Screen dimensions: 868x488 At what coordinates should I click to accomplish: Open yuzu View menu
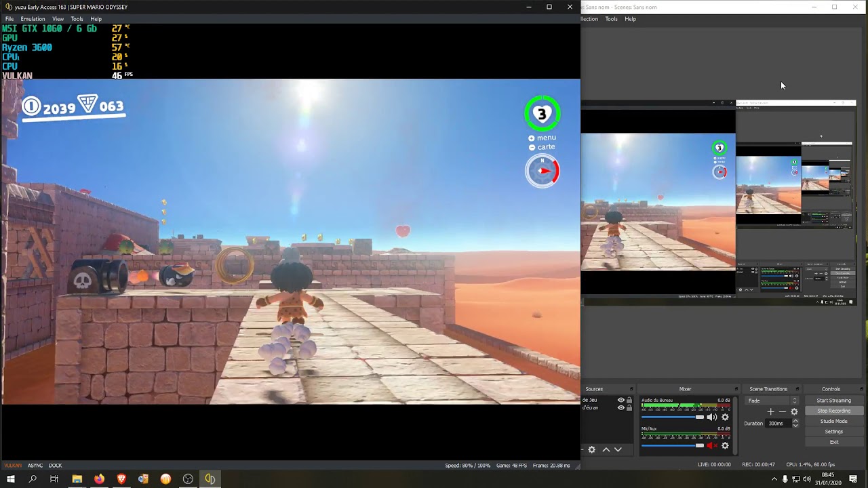tap(58, 19)
